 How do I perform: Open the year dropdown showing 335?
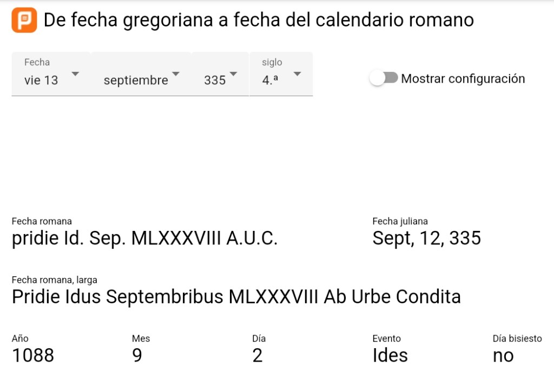220,75
